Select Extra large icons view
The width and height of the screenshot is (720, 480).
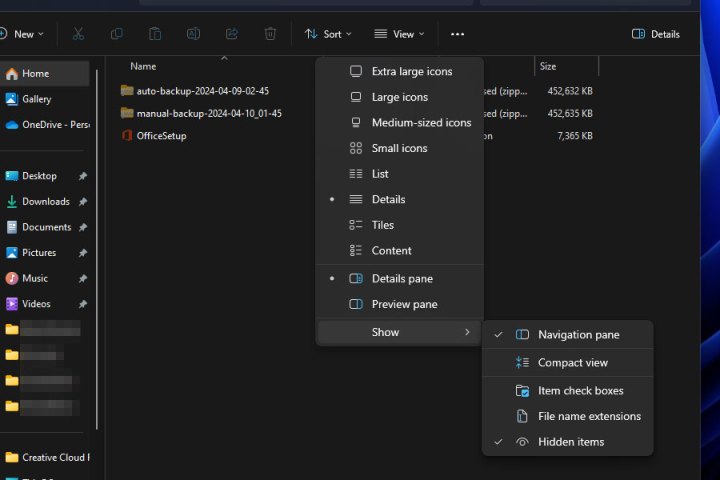[411, 72]
